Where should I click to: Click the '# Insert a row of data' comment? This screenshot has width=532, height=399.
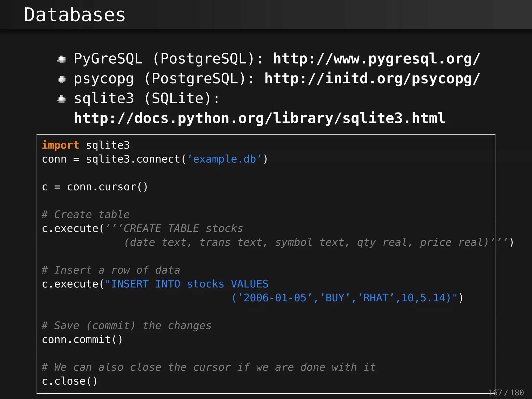111,270
